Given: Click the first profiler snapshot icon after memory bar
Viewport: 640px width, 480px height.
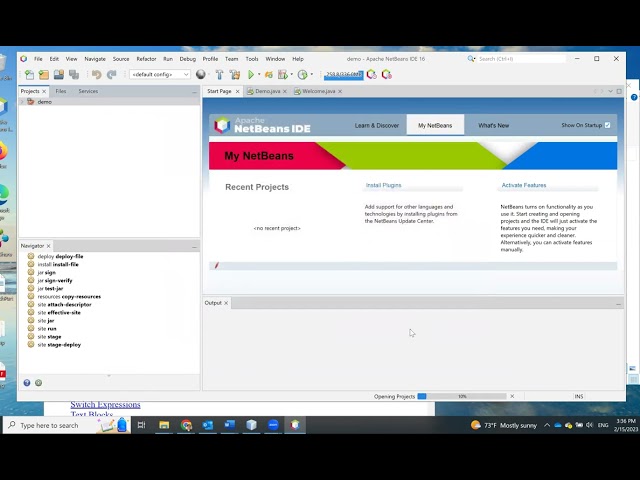Looking at the screenshot, I should click(x=371, y=74).
